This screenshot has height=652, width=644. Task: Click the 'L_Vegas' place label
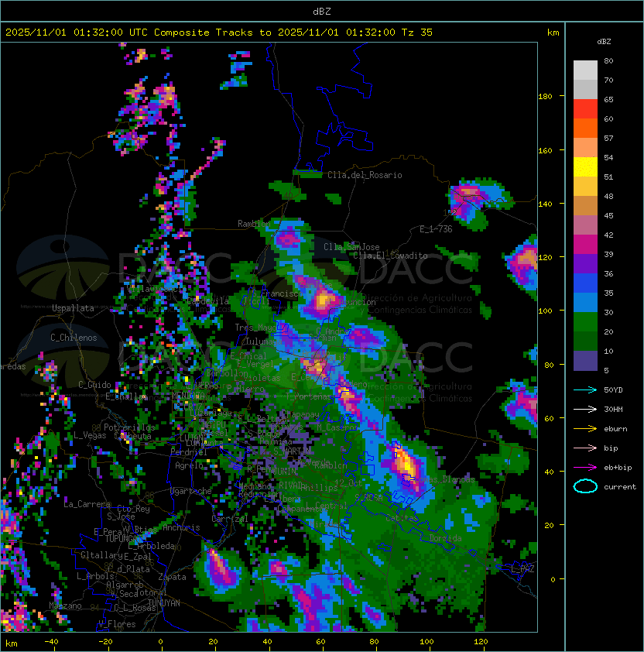pos(90,435)
